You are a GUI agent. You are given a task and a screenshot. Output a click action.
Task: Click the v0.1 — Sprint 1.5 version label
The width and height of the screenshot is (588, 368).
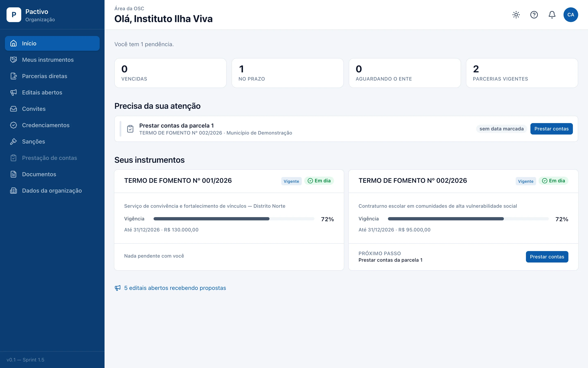[26, 360]
